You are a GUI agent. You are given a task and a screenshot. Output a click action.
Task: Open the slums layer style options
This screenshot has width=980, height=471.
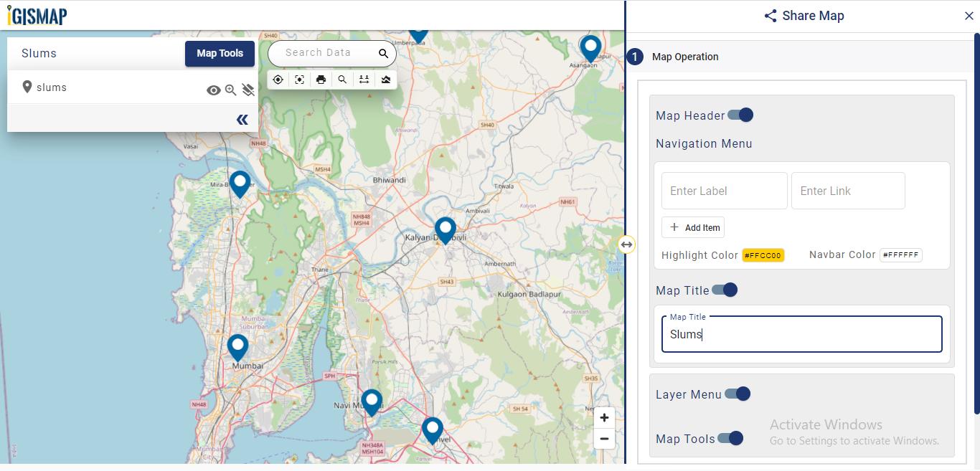click(x=248, y=90)
